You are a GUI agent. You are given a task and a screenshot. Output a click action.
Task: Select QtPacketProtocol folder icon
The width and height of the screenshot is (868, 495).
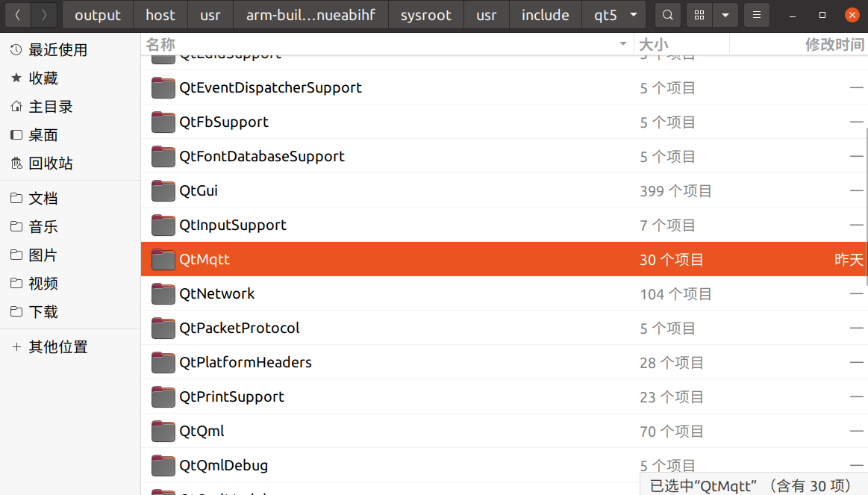click(x=163, y=328)
